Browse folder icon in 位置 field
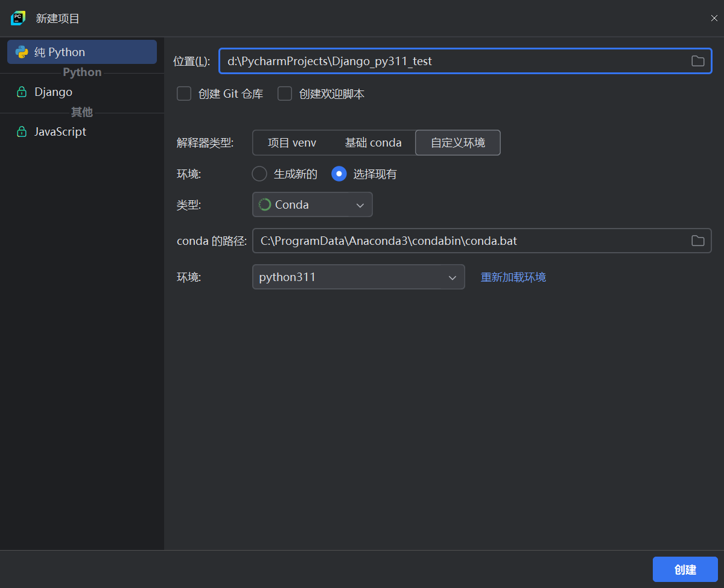Image resolution: width=724 pixels, height=588 pixels. (x=697, y=61)
